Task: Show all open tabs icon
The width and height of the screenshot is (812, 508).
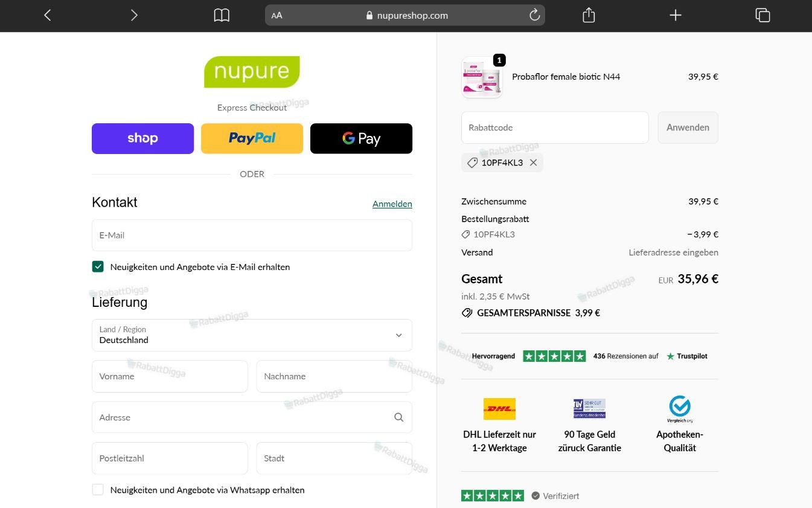Action: (x=762, y=15)
